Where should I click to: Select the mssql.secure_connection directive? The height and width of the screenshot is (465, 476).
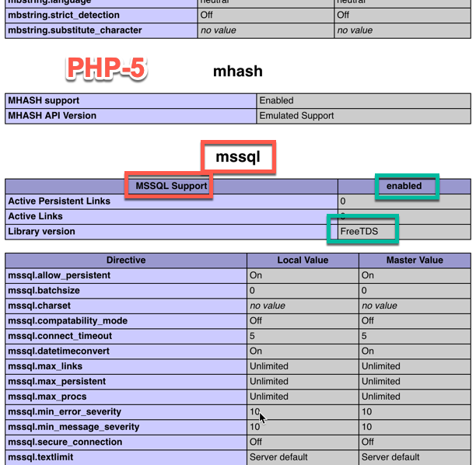(x=126, y=442)
